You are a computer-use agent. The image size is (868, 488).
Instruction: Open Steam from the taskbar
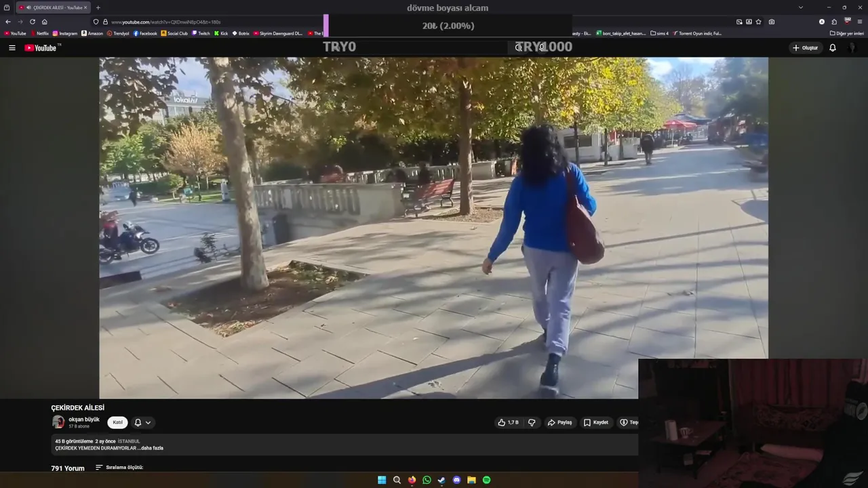tap(441, 480)
